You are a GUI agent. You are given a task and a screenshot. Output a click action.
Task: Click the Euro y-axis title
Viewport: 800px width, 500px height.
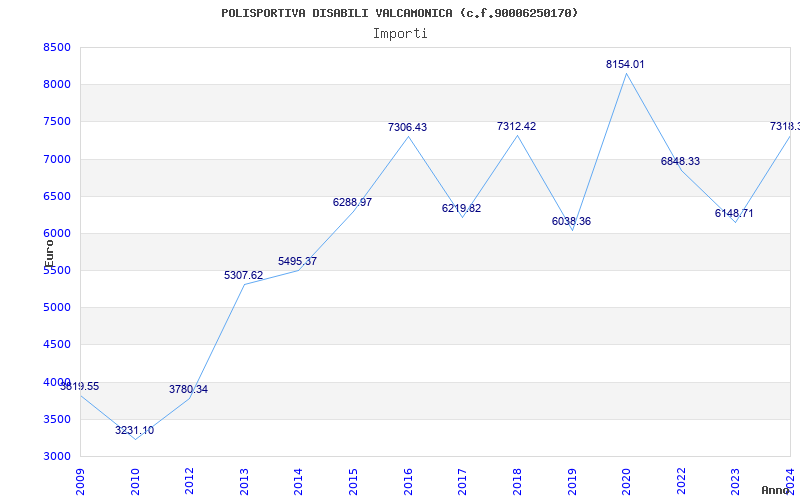pyautogui.click(x=49, y=253)
